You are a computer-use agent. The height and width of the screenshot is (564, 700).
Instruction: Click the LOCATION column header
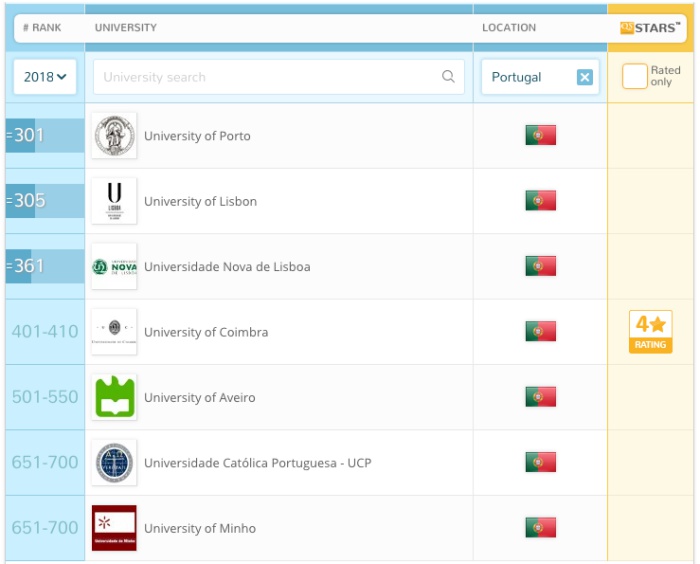point(509,28)
